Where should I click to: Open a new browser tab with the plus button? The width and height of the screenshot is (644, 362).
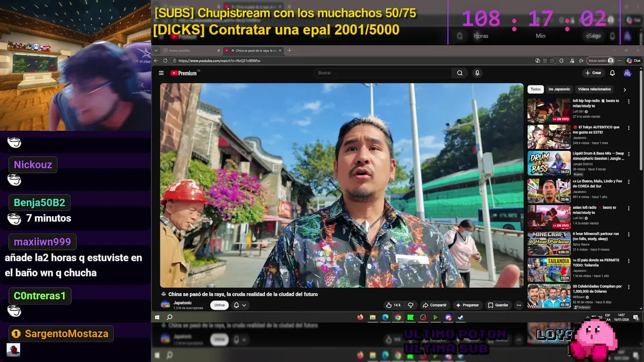289,51
